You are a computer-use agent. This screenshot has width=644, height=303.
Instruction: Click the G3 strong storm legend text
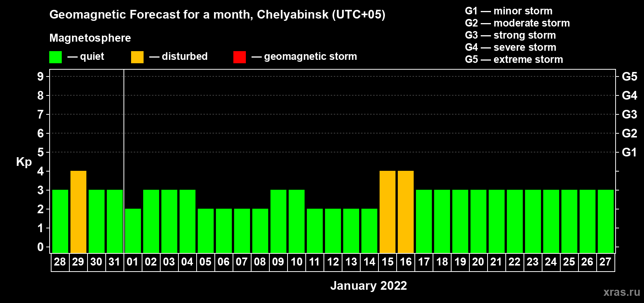pos(510,35)
